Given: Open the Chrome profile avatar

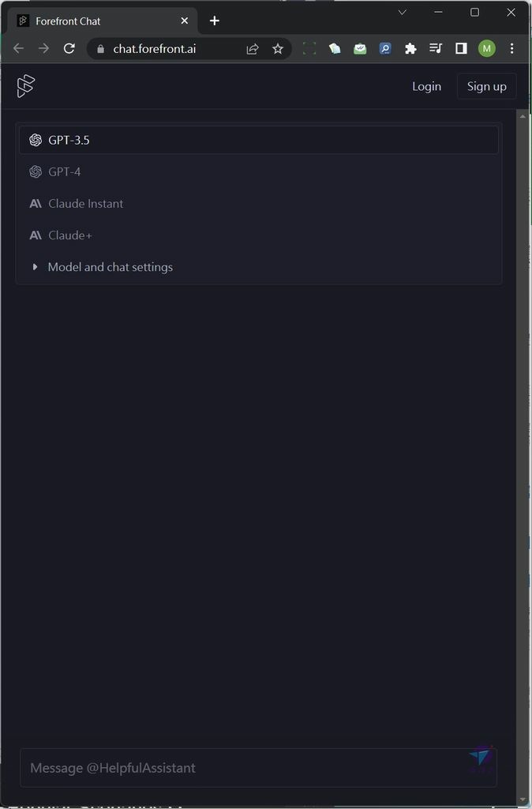Looking at the screenshot, I should 486,49.
